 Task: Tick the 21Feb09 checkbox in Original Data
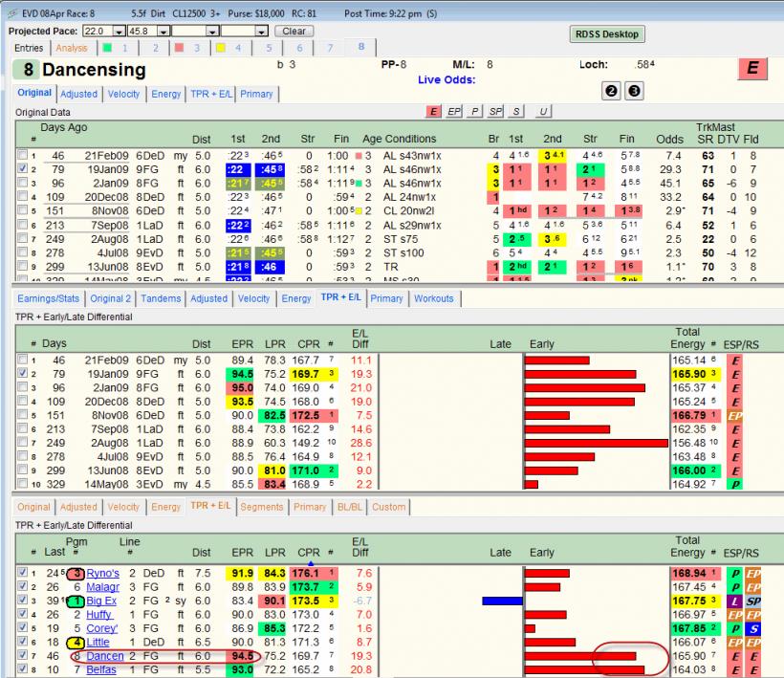coord(23,155)
